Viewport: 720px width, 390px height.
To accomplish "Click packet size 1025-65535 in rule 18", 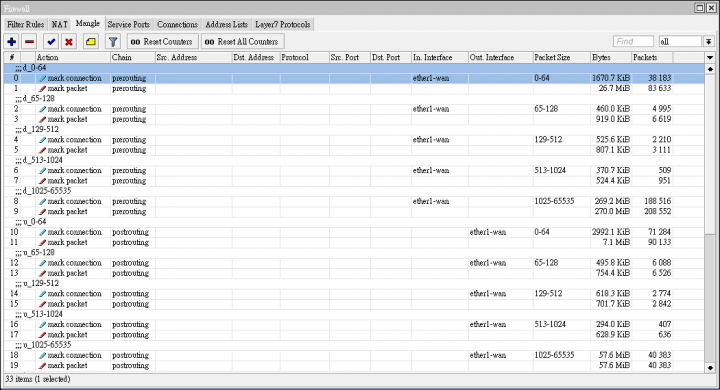I will (554, 355).
